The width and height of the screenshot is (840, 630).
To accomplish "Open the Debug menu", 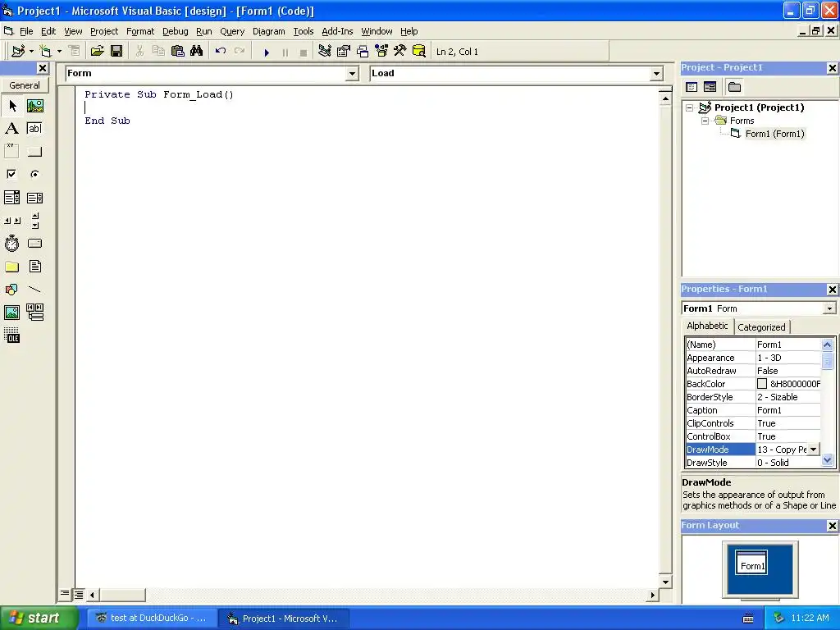I will click(176, 32).
